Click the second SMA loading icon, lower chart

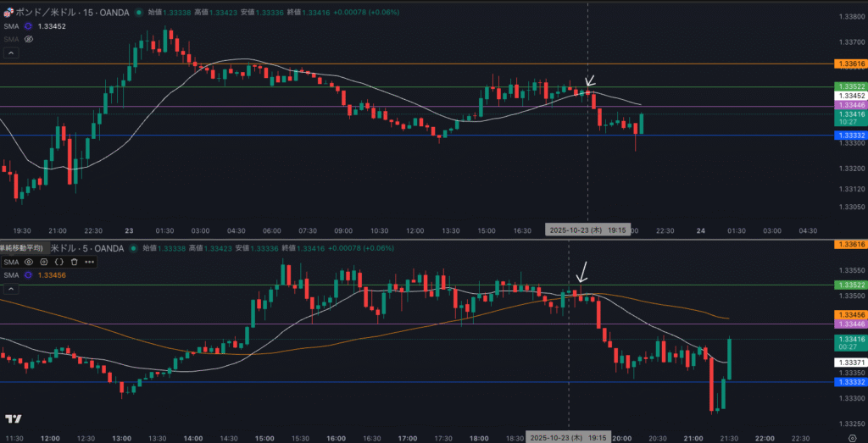click(x=28, y=274)
